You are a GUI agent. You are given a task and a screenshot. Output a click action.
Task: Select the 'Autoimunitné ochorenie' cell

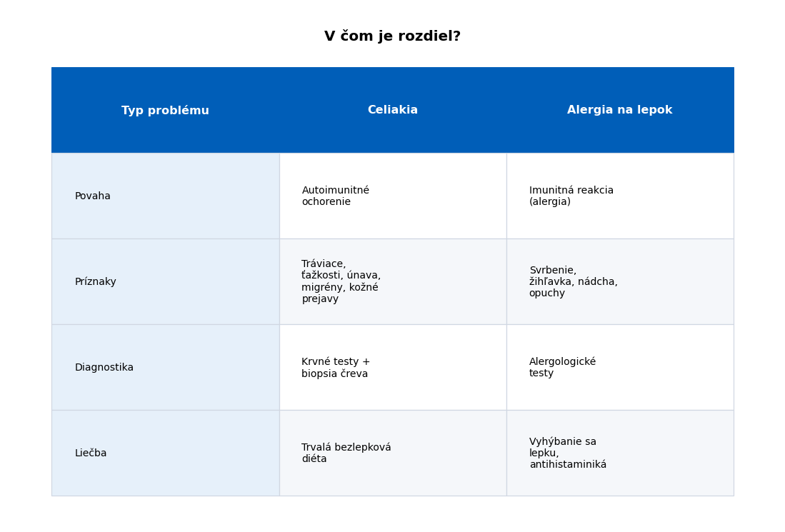coord(392,196)
